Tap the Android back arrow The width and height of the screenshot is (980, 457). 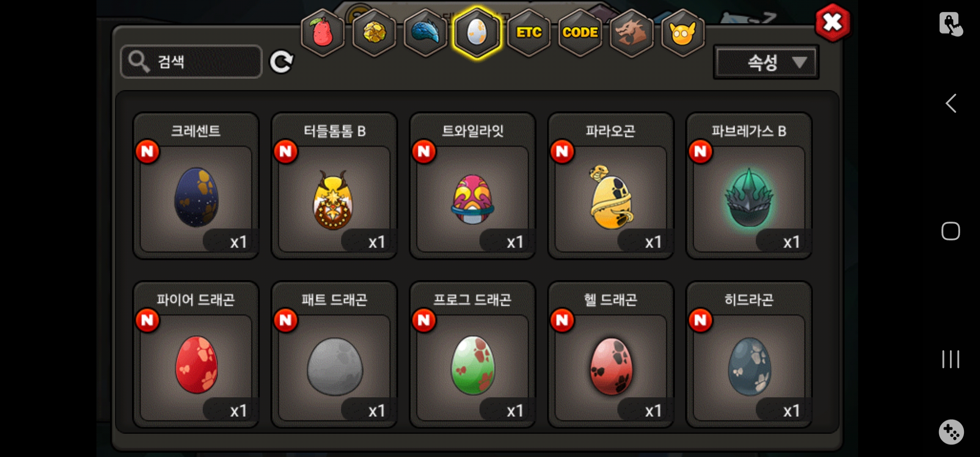950,103
